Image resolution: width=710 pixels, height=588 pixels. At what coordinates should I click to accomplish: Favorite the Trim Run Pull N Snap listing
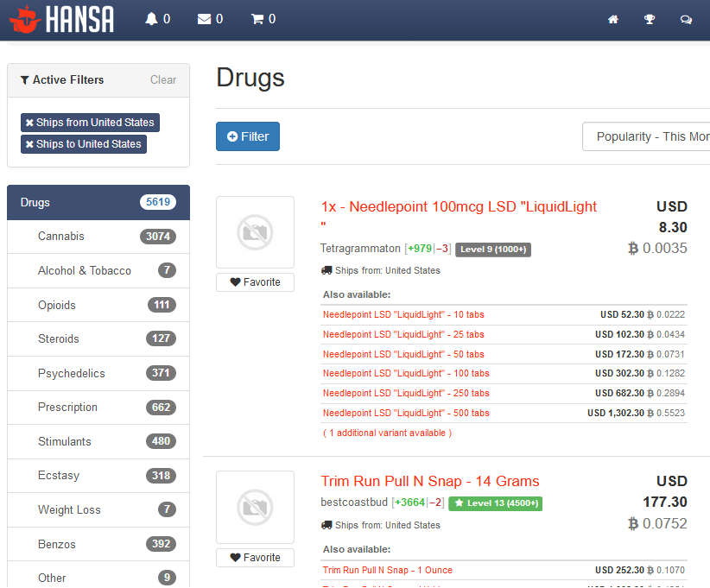pos(255,558)
